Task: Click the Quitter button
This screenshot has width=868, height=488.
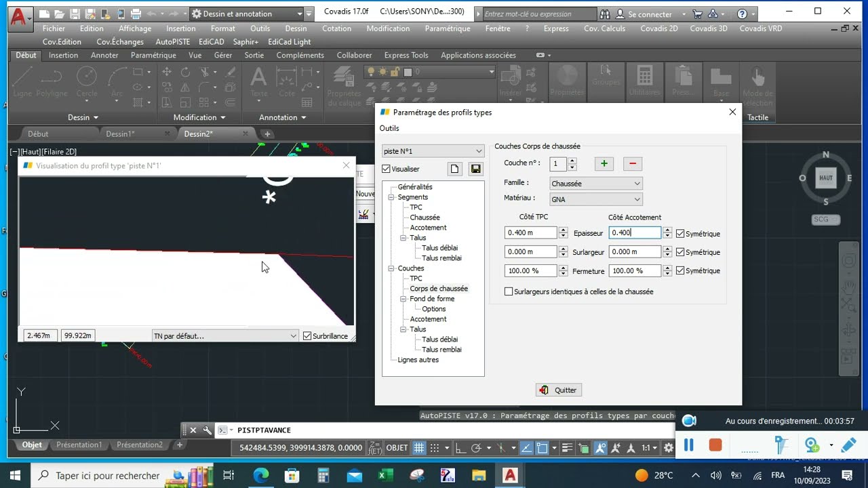Action: (x=559, y=390)
